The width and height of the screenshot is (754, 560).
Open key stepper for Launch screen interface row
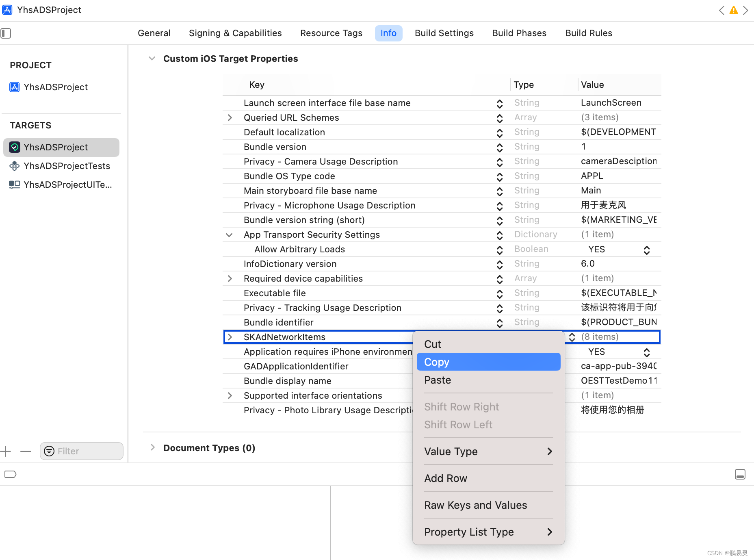(500, 104)
